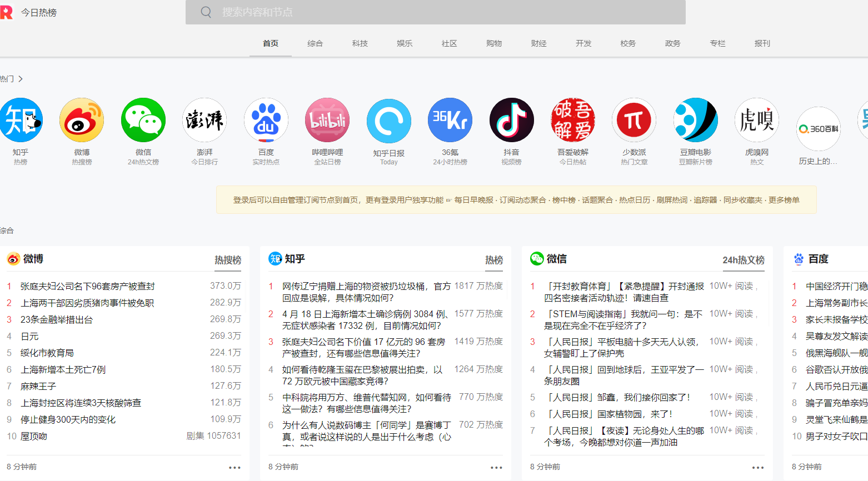Open the more options dots on 知乎 card
Viewport: 868px width, 481px height.
[x=497, y=468]
